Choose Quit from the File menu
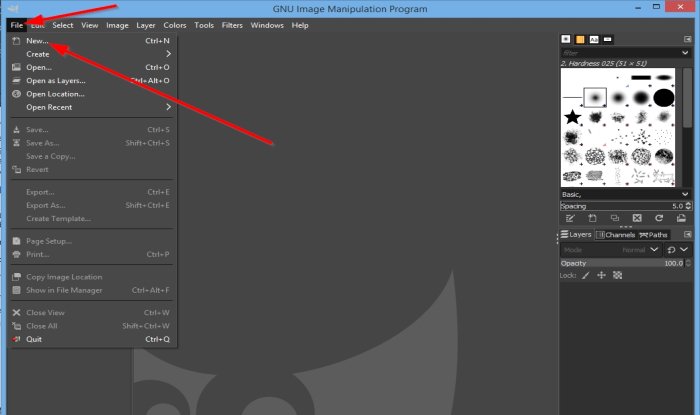The width and height of the screenshot is (700, 415). [92, 339]
